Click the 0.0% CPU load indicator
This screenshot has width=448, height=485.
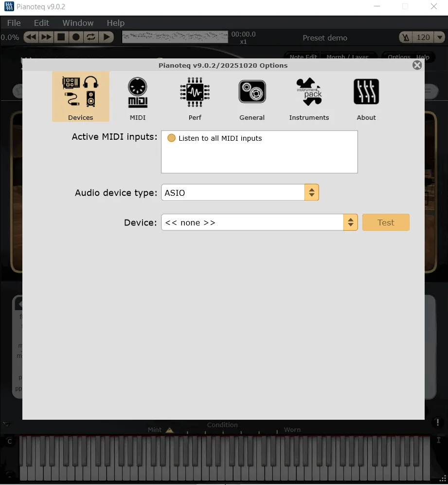(10, 37)
